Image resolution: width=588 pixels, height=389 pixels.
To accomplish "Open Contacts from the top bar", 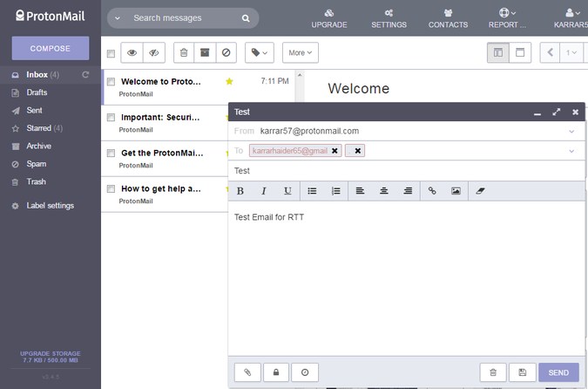I will (x=448, y=19).
